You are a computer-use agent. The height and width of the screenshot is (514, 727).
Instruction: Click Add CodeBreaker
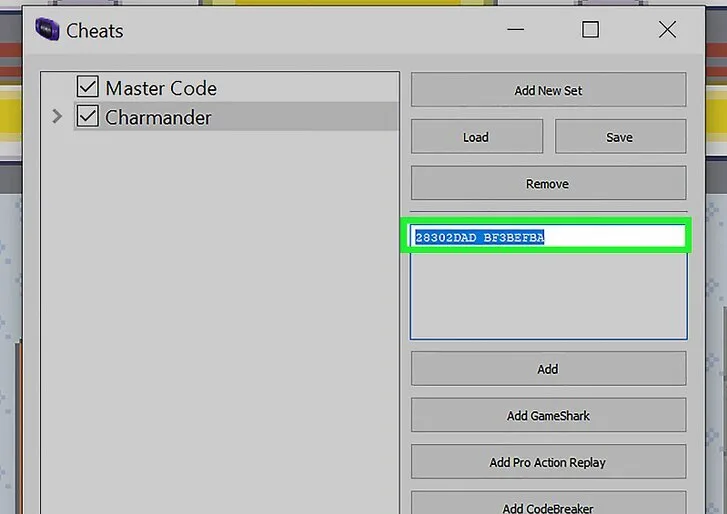[547, 505]
